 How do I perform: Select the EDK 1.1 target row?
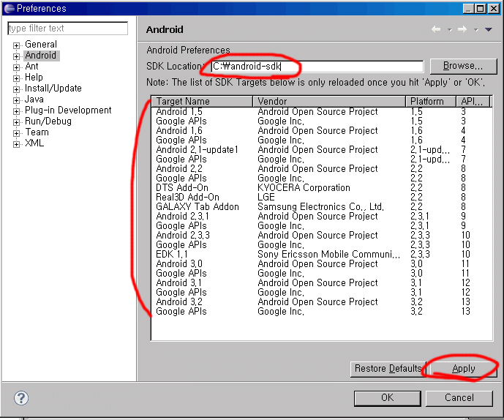click(321, 255)
